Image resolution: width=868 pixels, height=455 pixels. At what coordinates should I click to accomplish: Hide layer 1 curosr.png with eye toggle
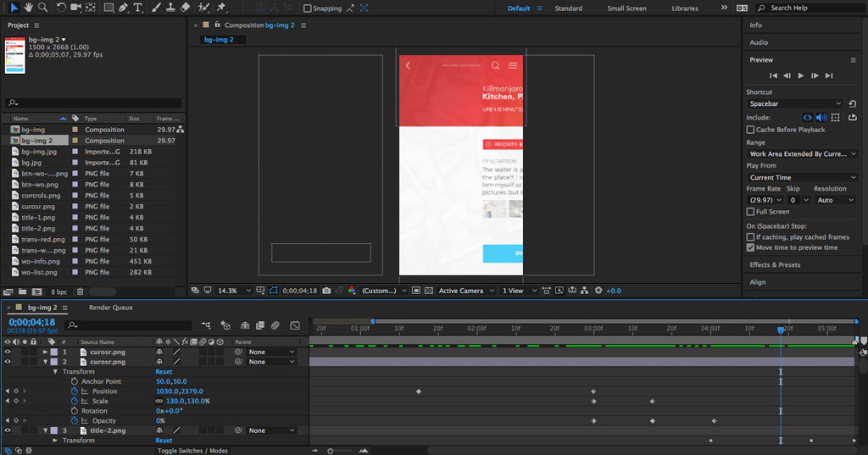[7, 352]
